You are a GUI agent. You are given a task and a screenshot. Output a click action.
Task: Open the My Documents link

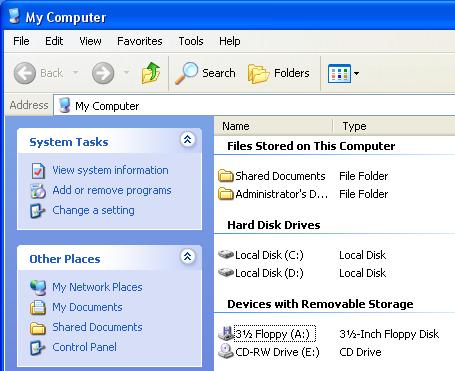[x=87, y=307]
